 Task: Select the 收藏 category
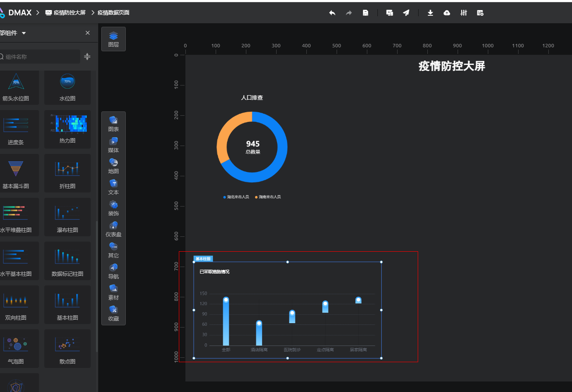(x=114, y=314)
